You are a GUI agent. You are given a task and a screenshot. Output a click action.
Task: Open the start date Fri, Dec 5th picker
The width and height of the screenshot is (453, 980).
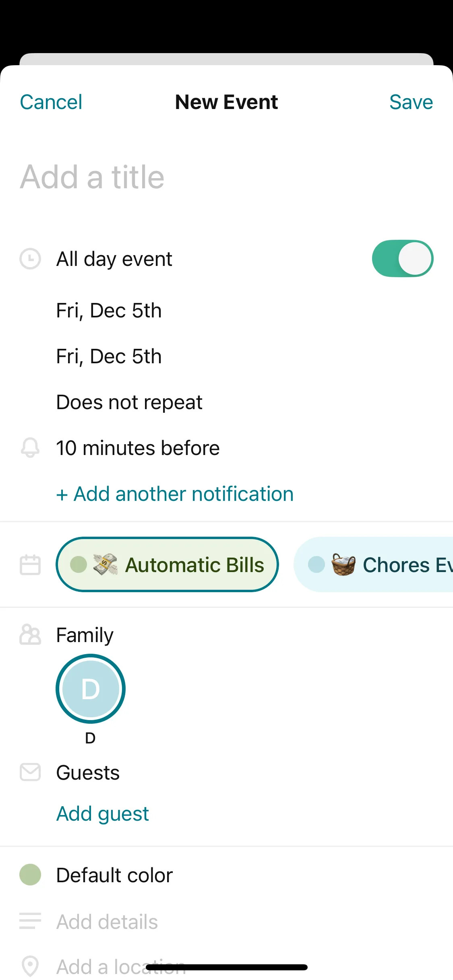[x=109, y=311]
